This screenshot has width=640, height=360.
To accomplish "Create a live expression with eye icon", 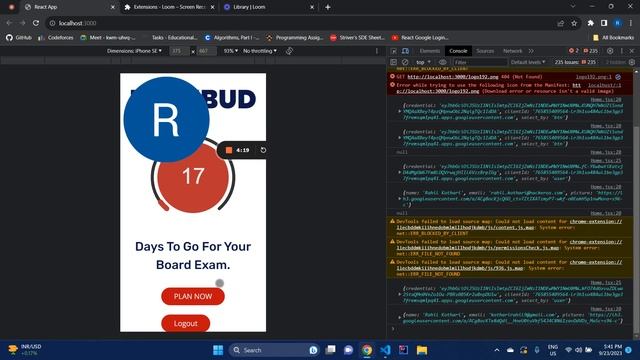I will coord(442,62).
